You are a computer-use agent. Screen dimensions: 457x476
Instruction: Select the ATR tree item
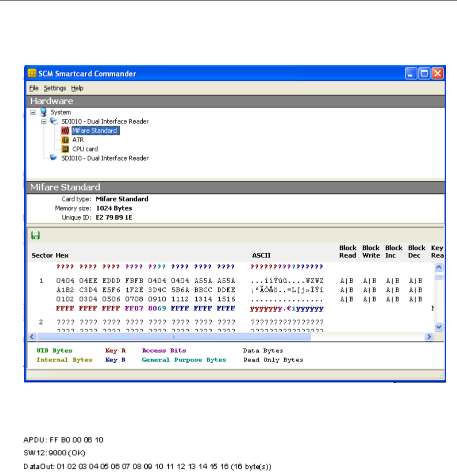[x=78, y=140]
